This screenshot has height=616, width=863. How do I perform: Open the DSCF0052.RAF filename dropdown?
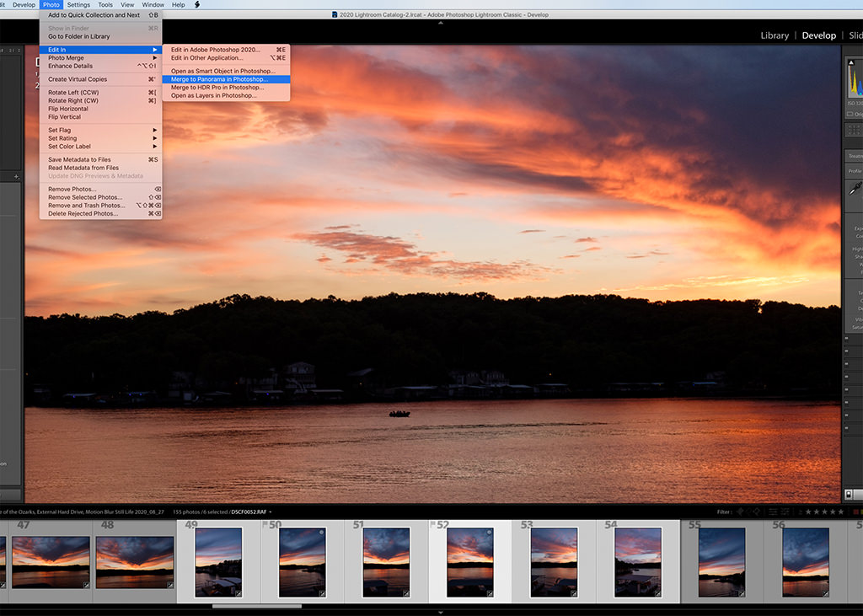(x=251, y=512)
